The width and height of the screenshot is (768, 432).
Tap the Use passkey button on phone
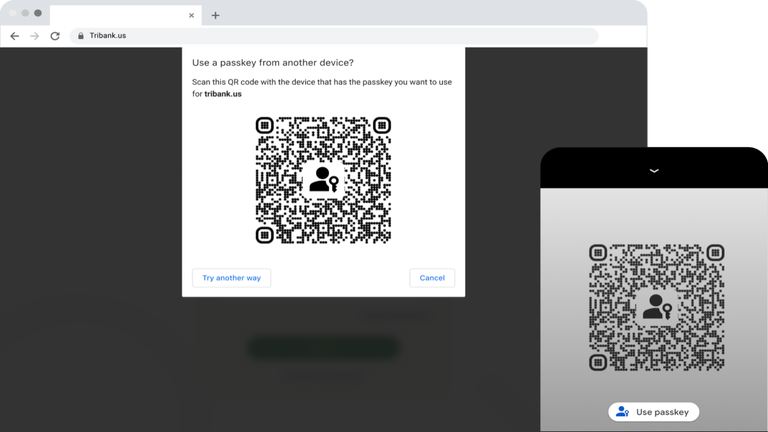[654, 412]
